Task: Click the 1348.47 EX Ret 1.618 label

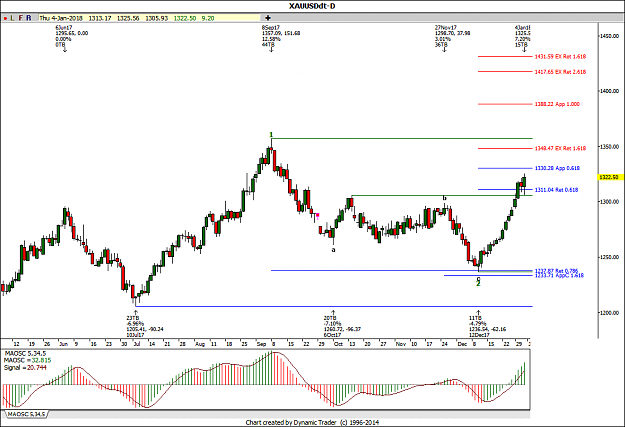Action: point(560,148)
